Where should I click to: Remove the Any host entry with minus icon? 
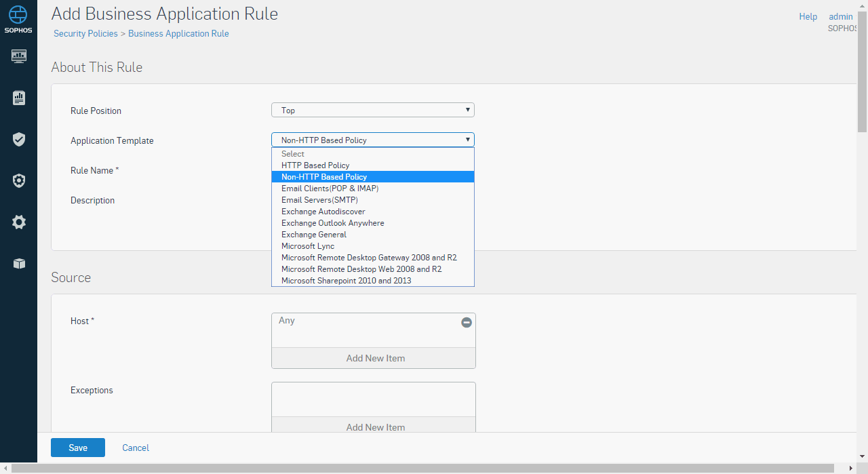coord(467,323)
